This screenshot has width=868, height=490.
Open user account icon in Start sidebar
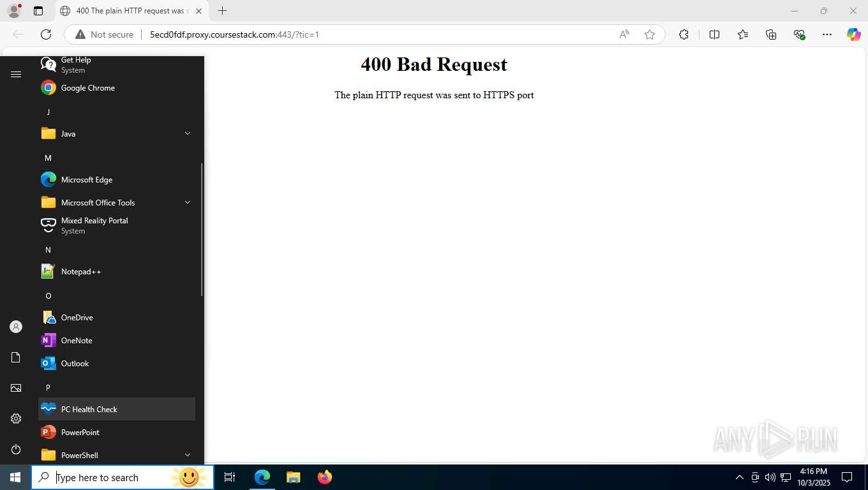[16, 327]
